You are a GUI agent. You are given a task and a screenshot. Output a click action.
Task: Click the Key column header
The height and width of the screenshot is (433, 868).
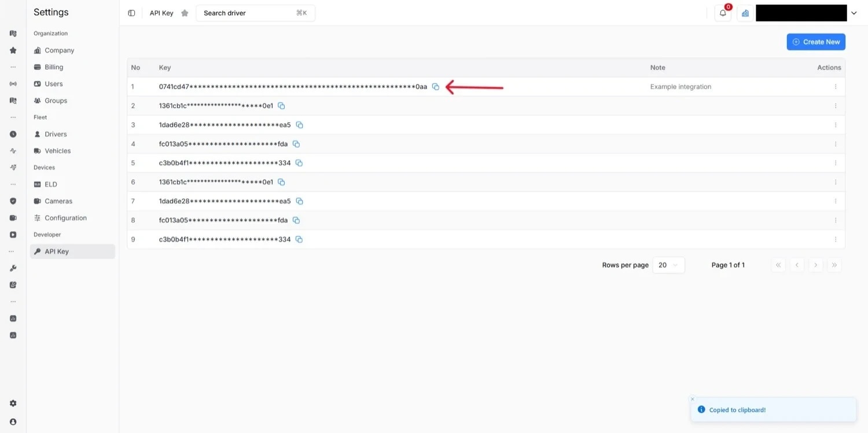[x=165, y=68]
